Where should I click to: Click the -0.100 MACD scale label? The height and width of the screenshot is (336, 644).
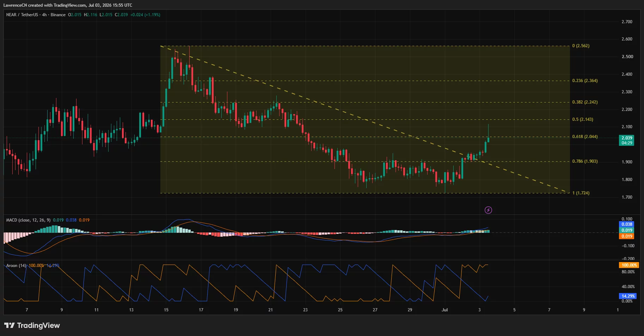627,246
